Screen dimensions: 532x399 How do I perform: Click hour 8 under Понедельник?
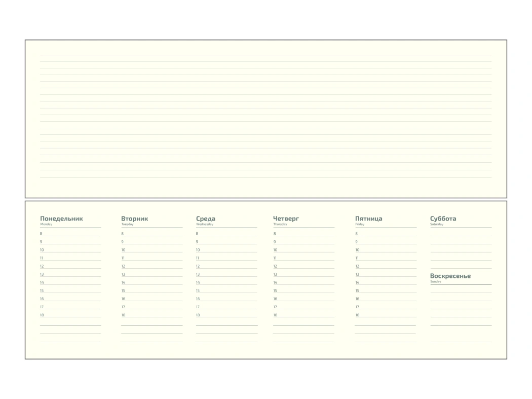pyautogui.click(x=41, y=234)
